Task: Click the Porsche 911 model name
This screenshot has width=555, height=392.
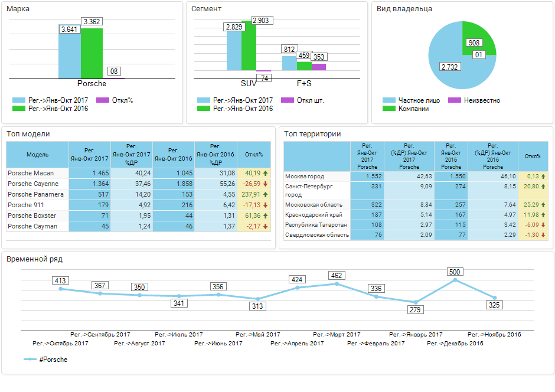Action: [25, 205]
